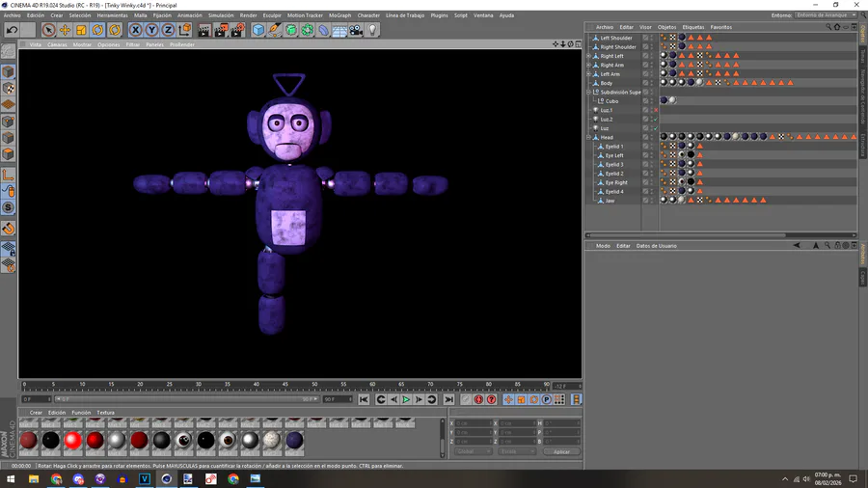Image resolution: width=868 pixels, height=488 pixels.
Task: Toggle the Z axis lock
Action: click(x=168, y=30)
